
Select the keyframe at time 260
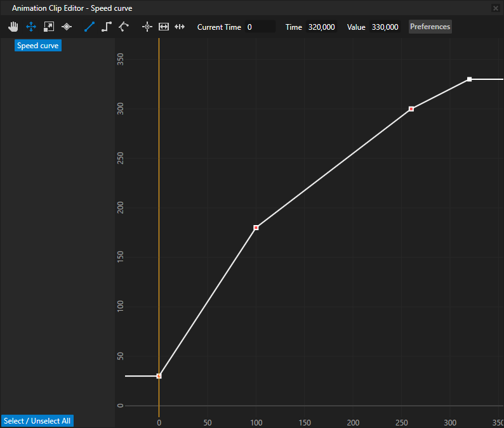pos(411,109)
